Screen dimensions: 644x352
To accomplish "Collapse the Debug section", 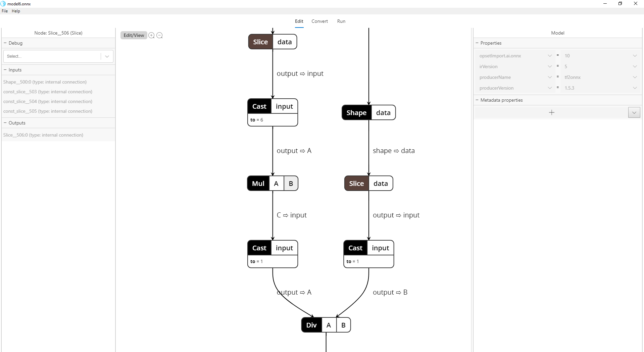I will (5, 43).
